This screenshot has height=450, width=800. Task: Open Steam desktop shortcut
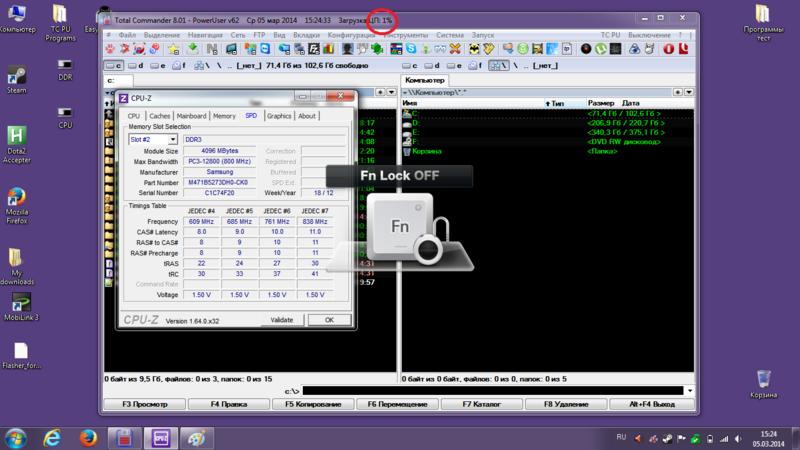[16, 80]
